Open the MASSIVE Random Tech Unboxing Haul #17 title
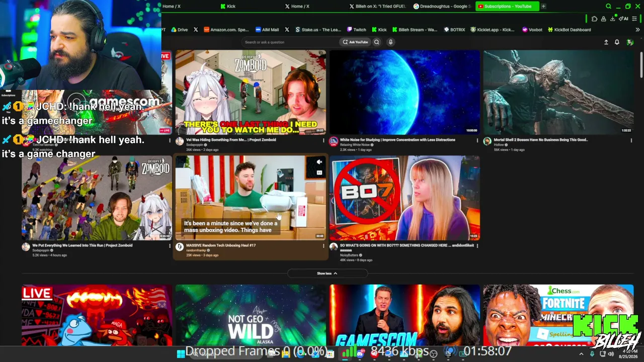 [221, 246]
